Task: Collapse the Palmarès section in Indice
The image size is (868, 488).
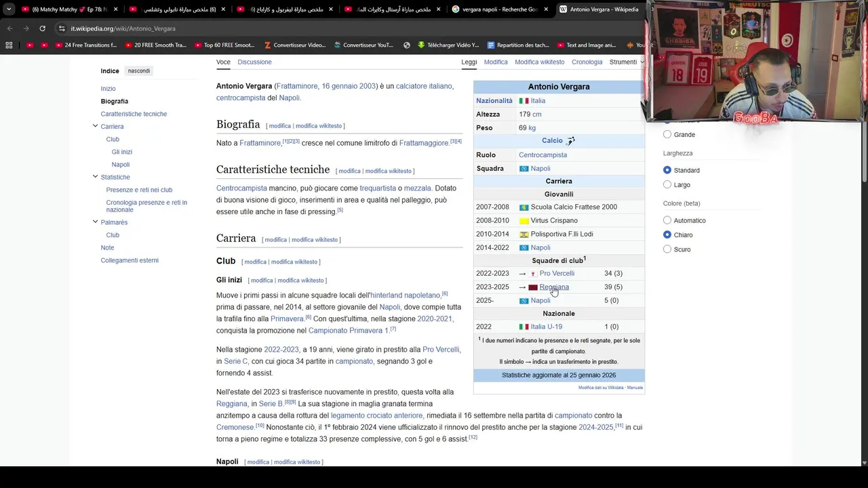Action: point(95,222)
